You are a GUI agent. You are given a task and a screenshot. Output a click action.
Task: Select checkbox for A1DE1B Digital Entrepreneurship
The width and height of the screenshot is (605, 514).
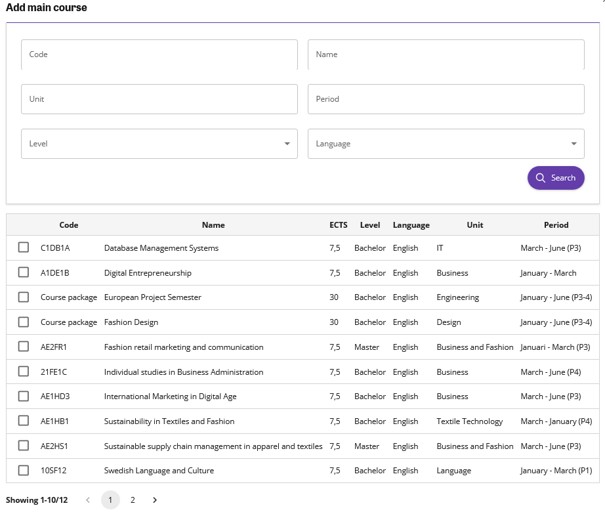coord(24,272)
